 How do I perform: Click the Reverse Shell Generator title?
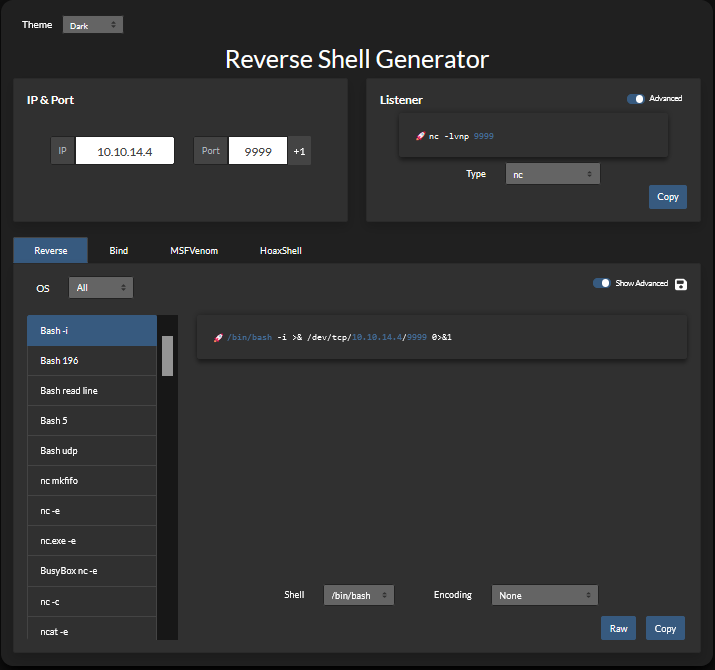click(357, 59)
